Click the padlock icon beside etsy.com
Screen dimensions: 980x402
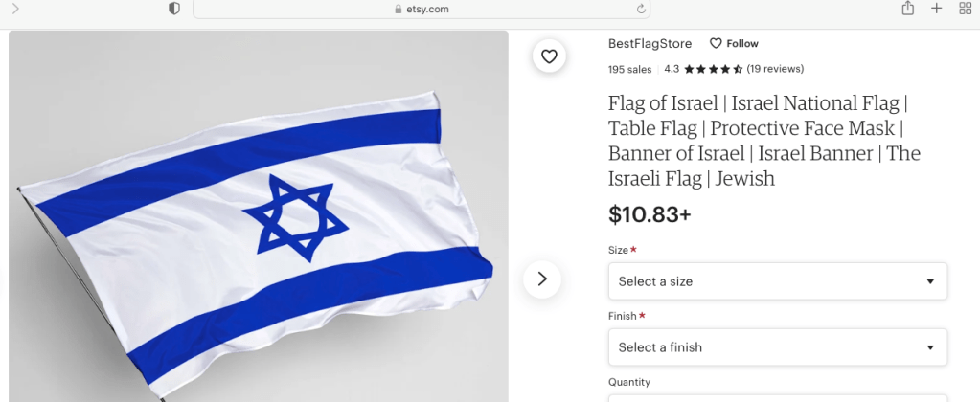(398, 10)
